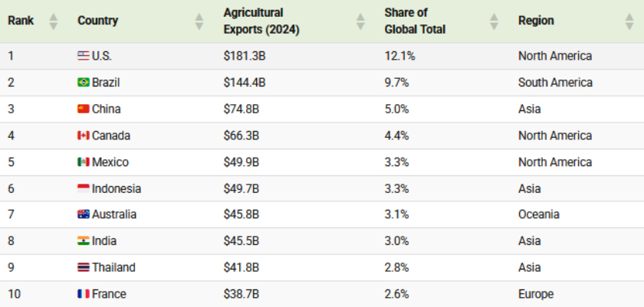Sort by Agricultural Exports using the arrows
This screenshot has height=307, width=644.
[360, 21]
